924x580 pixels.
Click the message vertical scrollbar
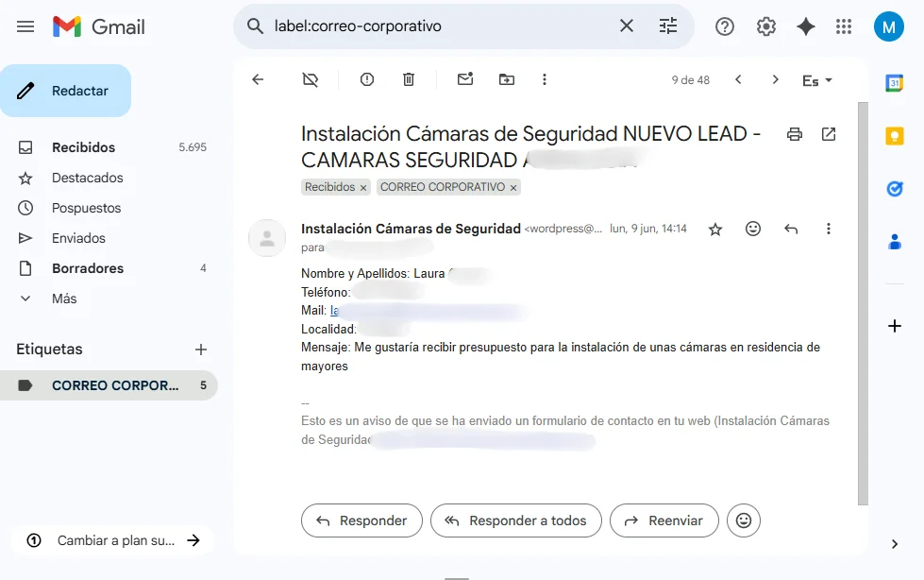pos(862,302)
